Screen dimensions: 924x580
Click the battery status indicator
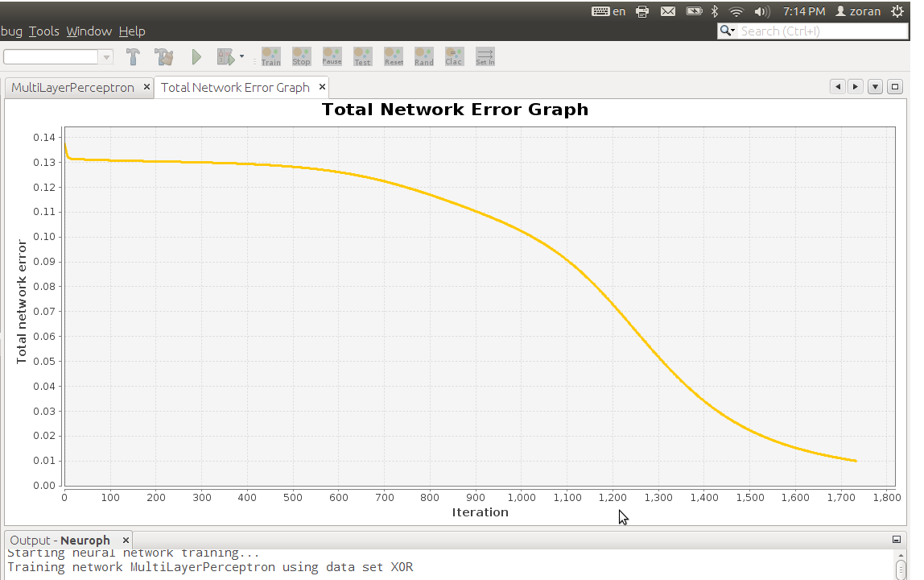pyautogui.click(x=694, y=11)
